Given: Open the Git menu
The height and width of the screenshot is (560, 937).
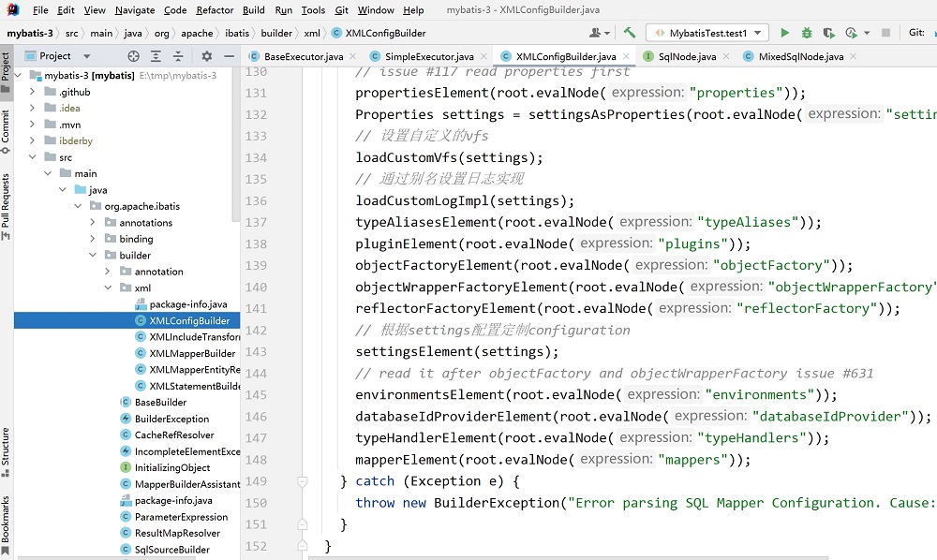Looking at the screenshot, I should coord(342,10).
